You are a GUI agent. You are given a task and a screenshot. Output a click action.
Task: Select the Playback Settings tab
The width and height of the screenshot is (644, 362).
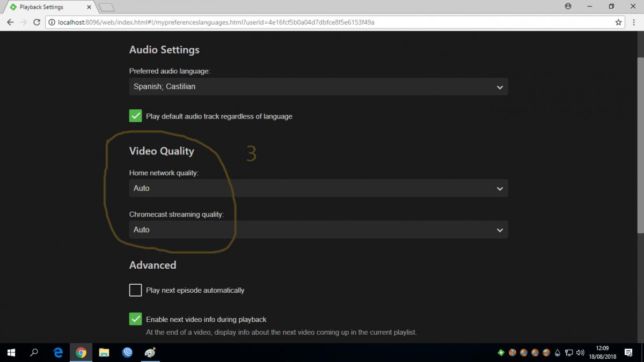[48, 7]
